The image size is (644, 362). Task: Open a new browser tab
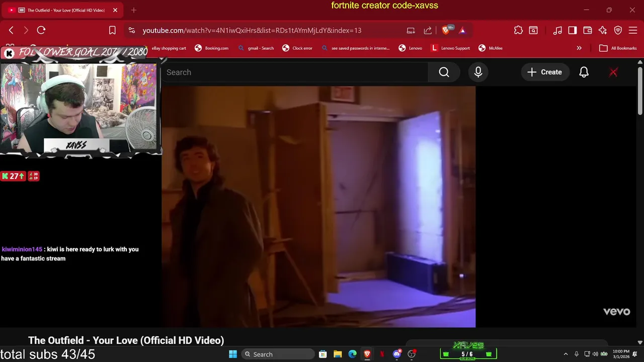(x=133, y=10)
